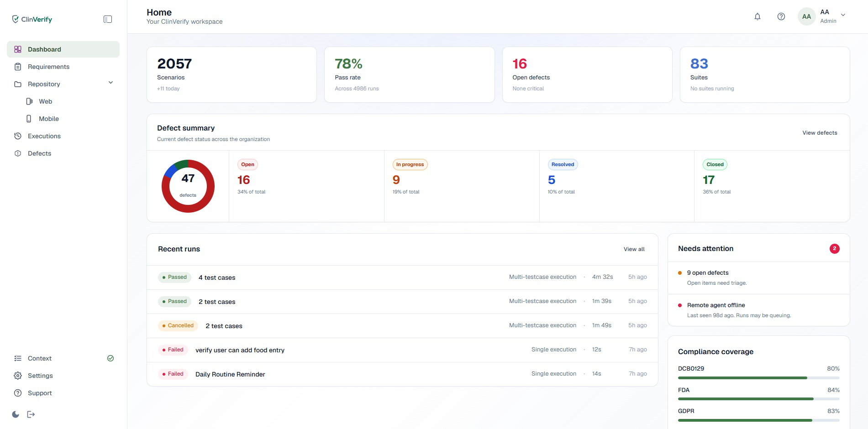Click the Dashboard grid icon
The image size is (868, 429).
pyautogui.click(x=18, y=49)
